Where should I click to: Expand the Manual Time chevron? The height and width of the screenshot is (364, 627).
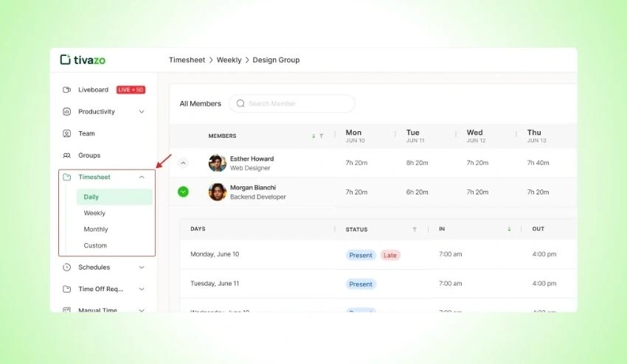pos(142,310)
